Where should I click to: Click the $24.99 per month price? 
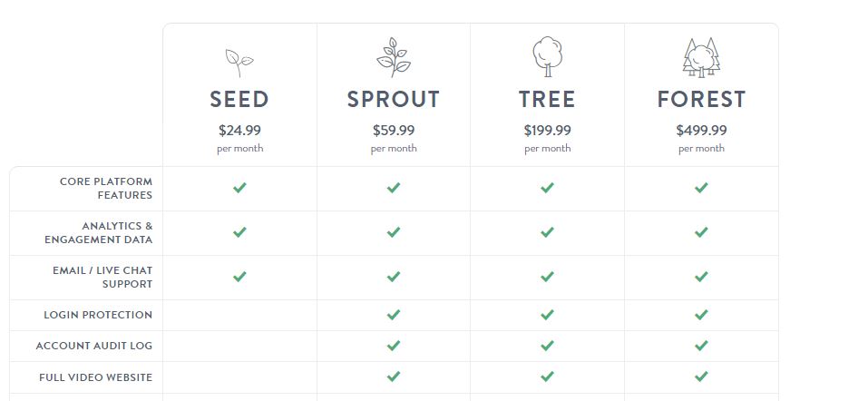239,138
